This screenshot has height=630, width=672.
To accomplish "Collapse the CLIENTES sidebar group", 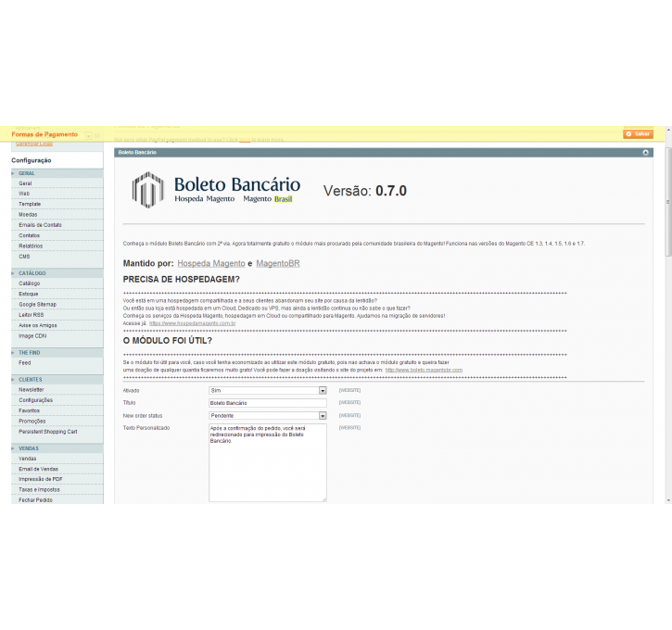I will [57, 380].
